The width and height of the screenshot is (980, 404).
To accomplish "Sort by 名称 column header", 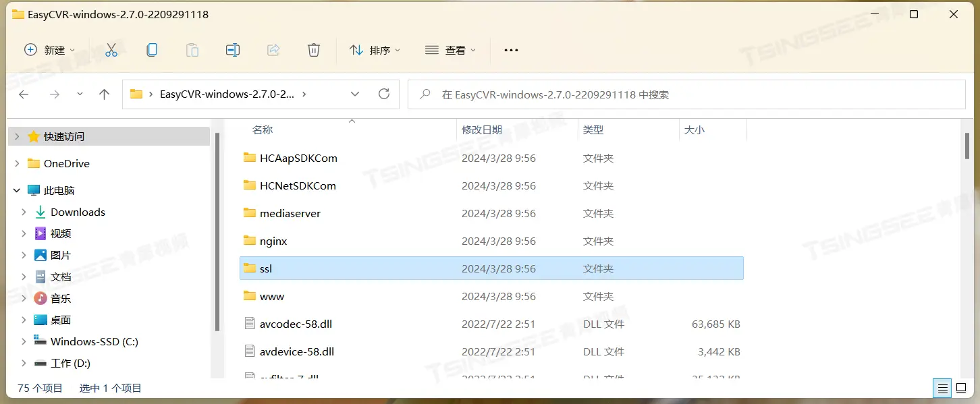I will click(263, 129).
